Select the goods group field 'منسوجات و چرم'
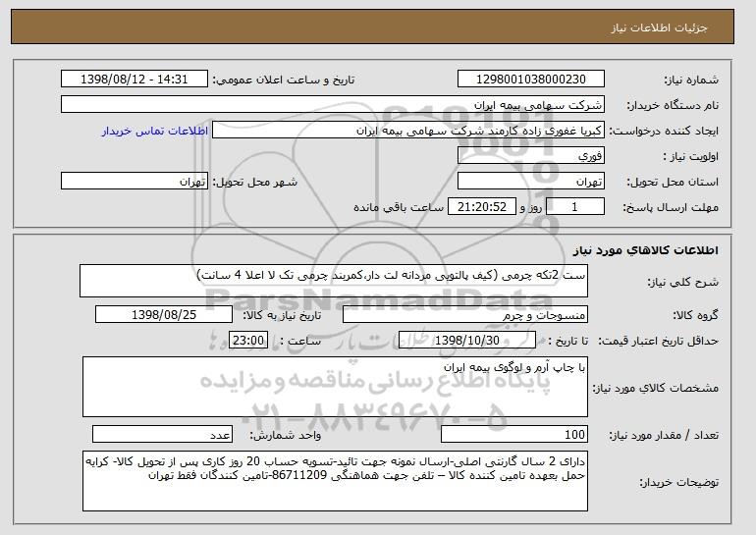Image resolution: width=756 pixels, height=535 pixels. pos(465,315)
